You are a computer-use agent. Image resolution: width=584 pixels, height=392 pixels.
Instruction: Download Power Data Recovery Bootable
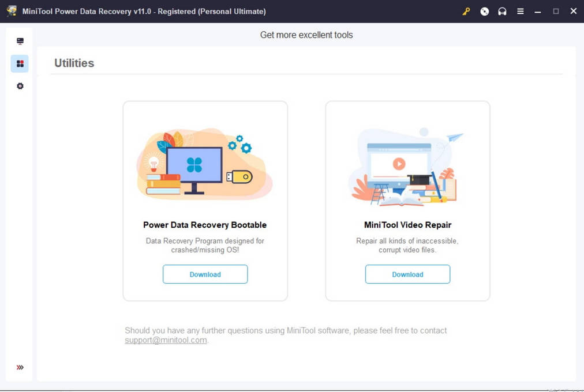pyautogui.click(x=205, y=274)
